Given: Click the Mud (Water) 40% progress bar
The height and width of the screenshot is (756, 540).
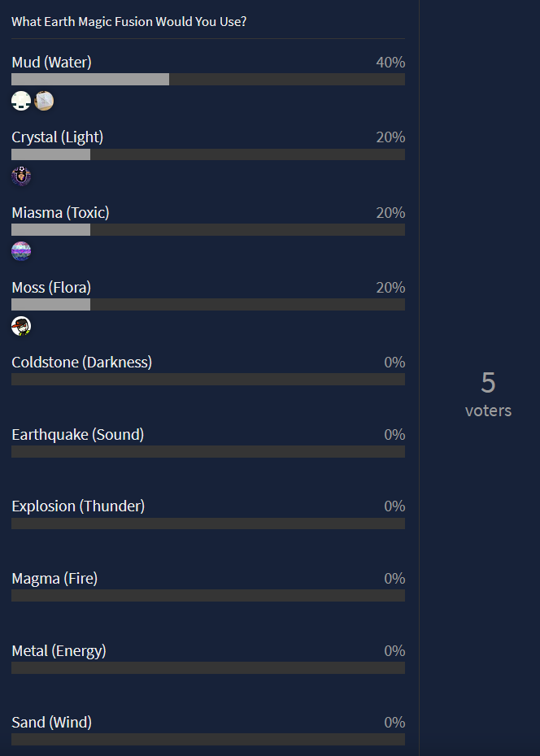Looking at the screenshot, I should (x=208, y=79).
